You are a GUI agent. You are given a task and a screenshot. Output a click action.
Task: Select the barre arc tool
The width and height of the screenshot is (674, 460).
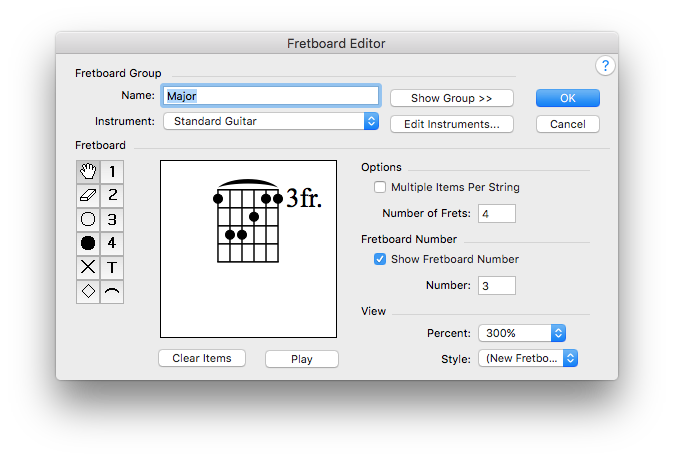tap(112, 291)
